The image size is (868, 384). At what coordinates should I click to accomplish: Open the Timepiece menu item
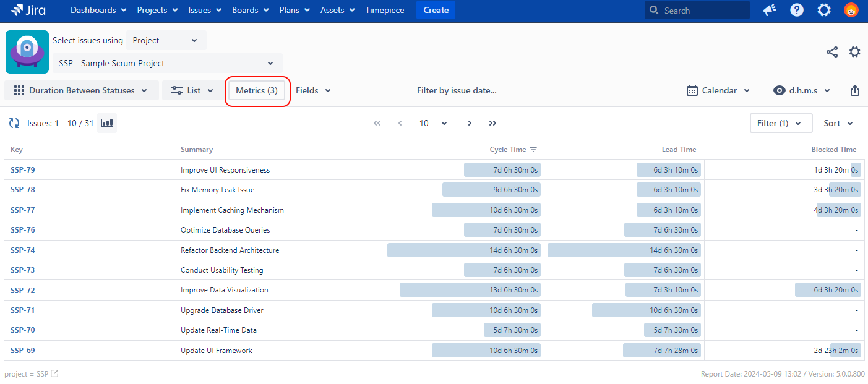[x=384, y=11]
